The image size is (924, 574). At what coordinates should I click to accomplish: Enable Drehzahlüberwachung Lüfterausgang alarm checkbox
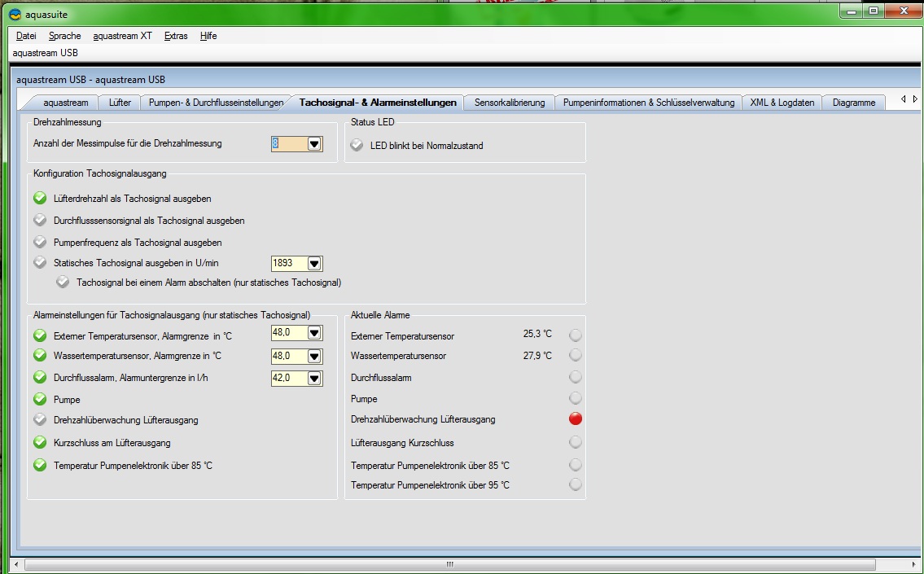tap(40, 419)
